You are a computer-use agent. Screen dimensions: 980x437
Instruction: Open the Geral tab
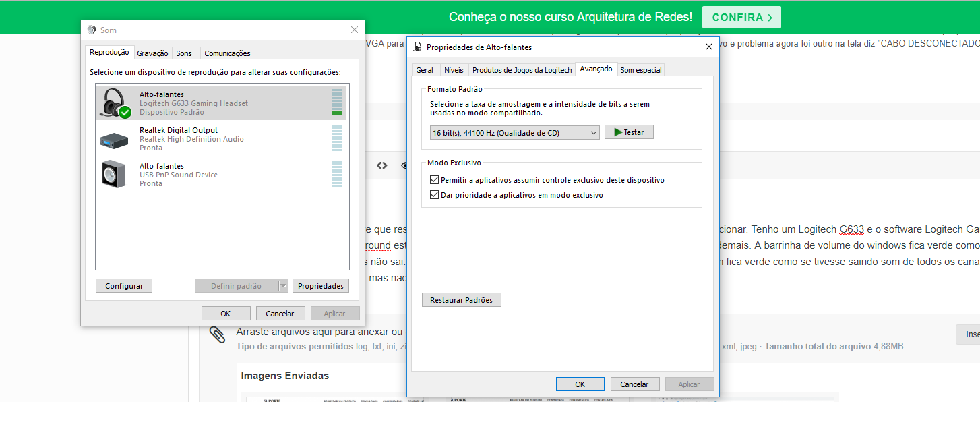pyautogui.click(x=425, y=70)
